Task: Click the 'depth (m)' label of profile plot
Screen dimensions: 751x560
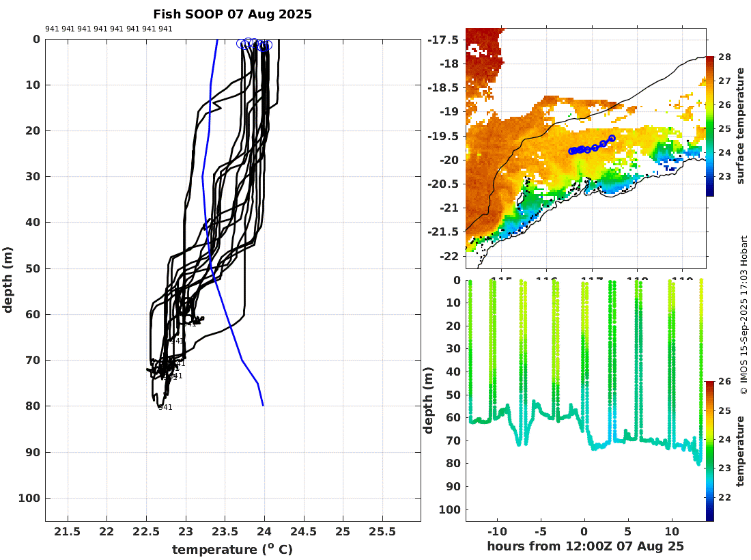Action: tap(8, 280)
